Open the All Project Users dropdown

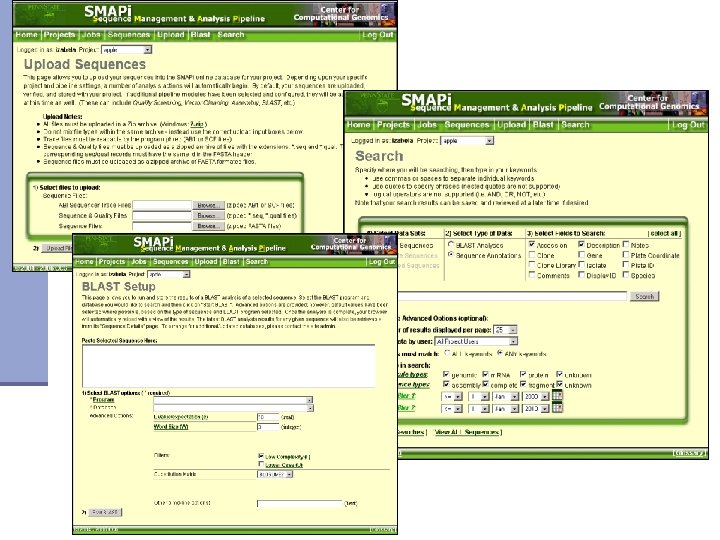point(476,341)
